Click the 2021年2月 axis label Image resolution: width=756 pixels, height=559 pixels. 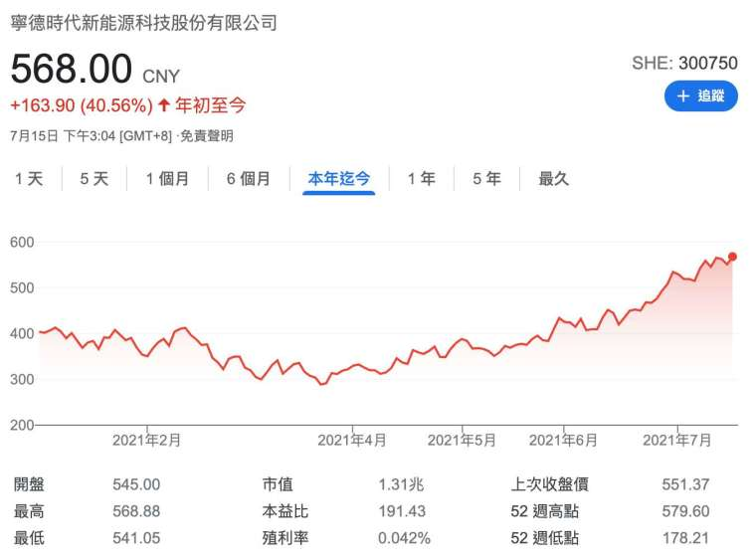[x=146, y=441]
